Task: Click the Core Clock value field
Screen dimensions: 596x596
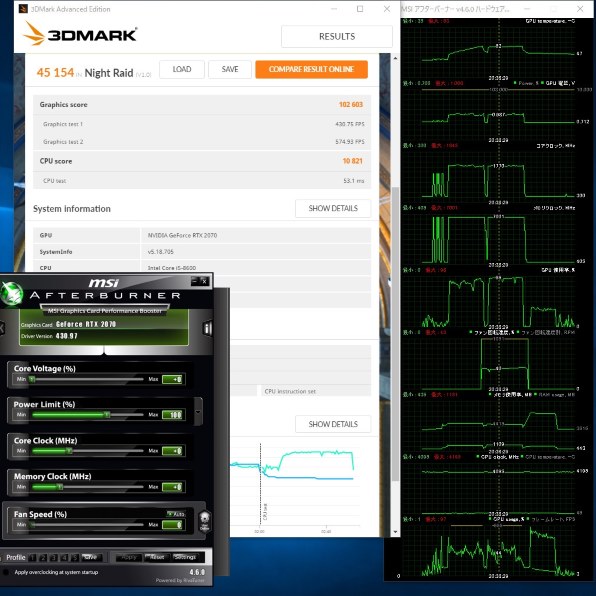Action: (x=173, y=451)
